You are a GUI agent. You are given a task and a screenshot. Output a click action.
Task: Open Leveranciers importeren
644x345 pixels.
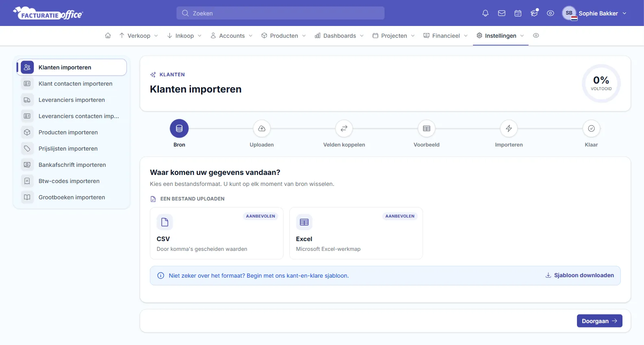pyautogui.click(x=72, y=100)
